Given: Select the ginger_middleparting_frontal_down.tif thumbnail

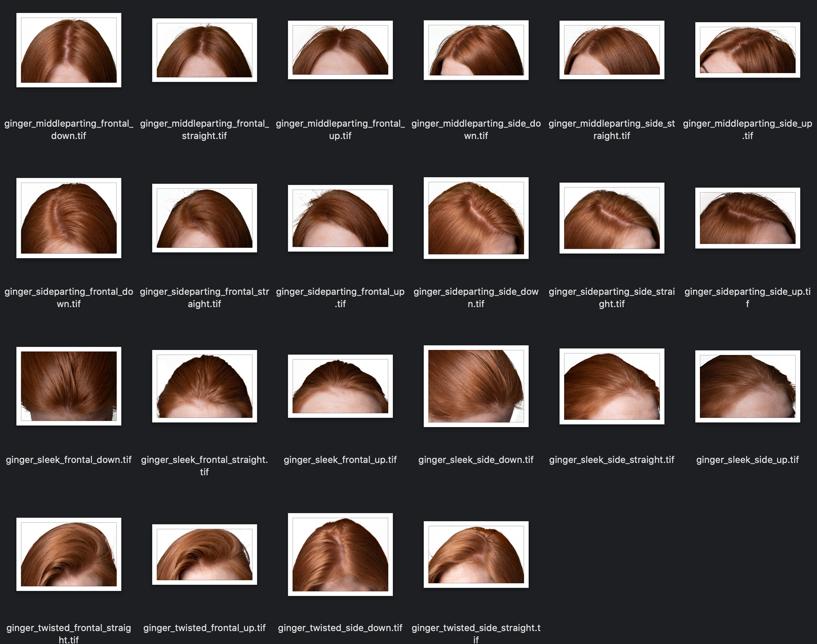Looking at the screenshot, I should pos(69,50).
